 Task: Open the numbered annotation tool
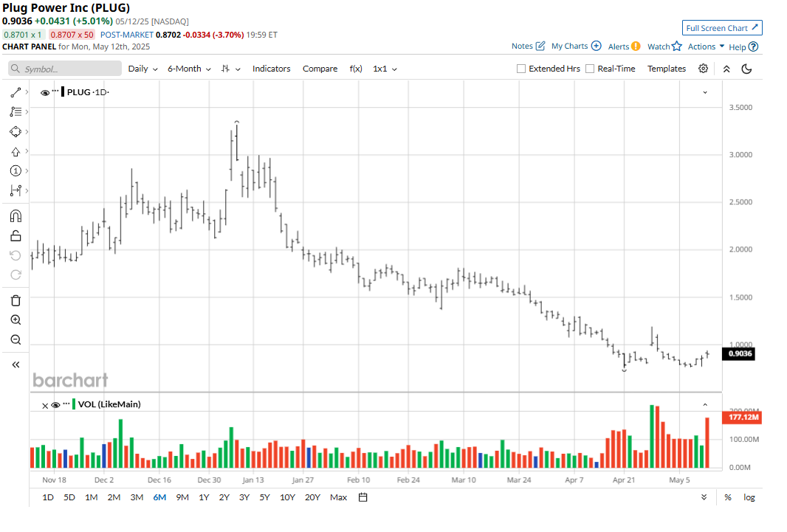coord(16,171)
